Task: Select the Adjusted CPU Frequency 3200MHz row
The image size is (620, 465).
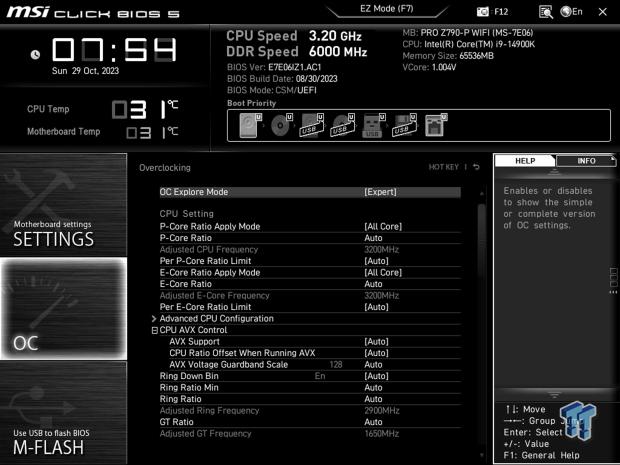Action: [310, 250]
